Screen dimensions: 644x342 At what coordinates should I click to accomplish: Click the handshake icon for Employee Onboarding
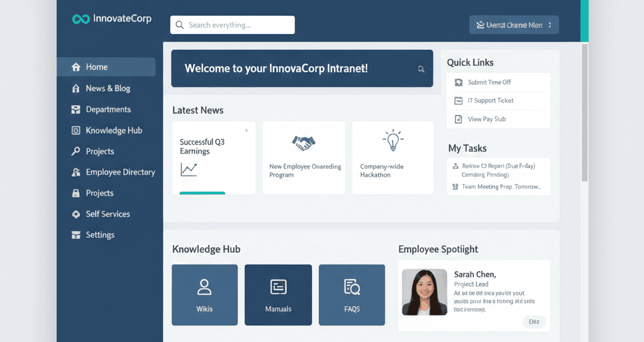pos(304,143)
